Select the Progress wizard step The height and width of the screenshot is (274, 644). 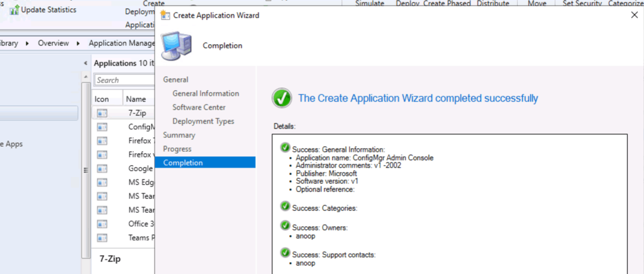(177, 149)
